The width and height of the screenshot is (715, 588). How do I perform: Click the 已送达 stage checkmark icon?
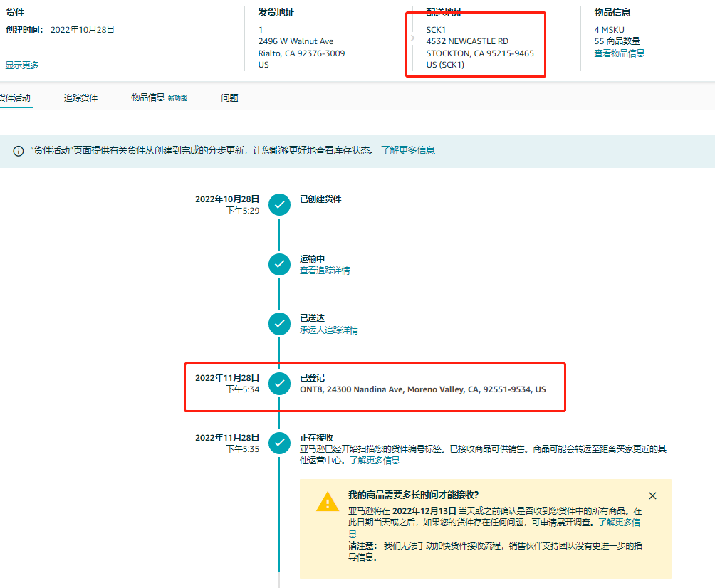tap(278, 324)
